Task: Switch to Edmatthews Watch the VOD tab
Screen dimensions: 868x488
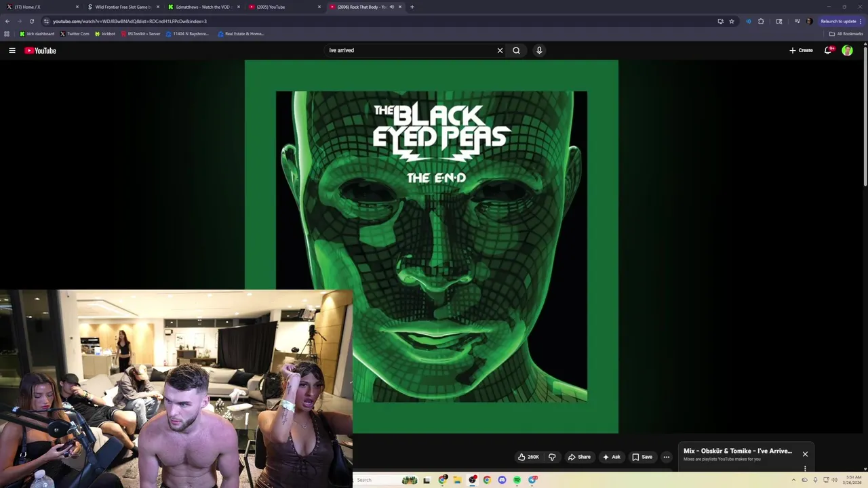Action: [203, 7]
